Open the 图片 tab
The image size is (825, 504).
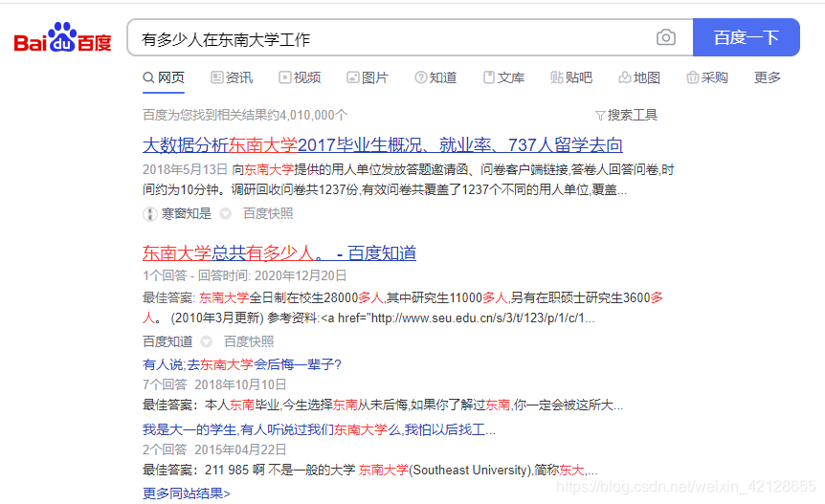click(x=368, y=77)
